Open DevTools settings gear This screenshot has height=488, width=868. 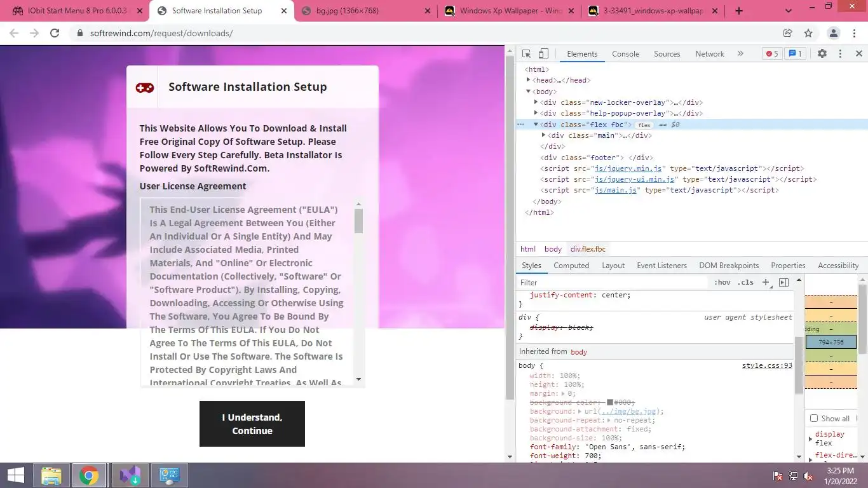[822, 54]
